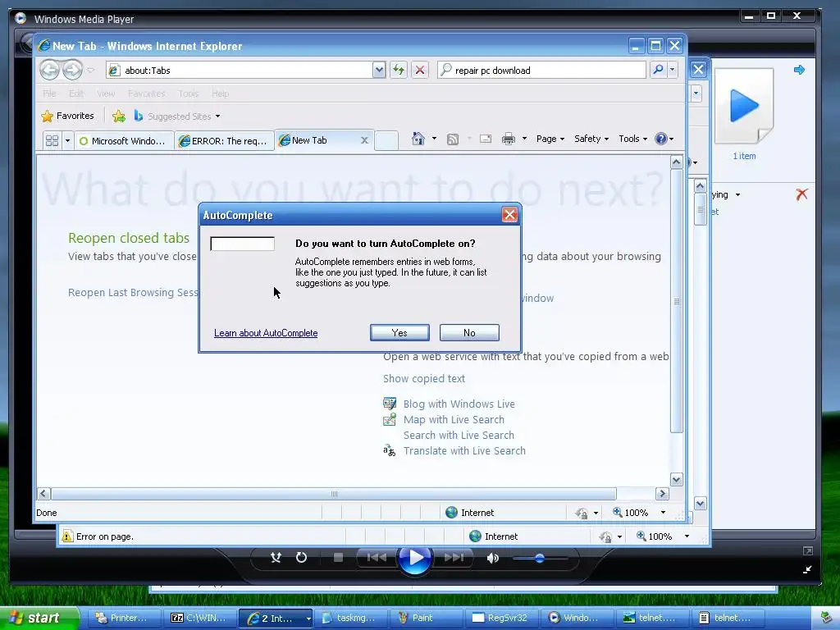
Task: Open address bar dropdown arrow
Action: coord(379,70)
